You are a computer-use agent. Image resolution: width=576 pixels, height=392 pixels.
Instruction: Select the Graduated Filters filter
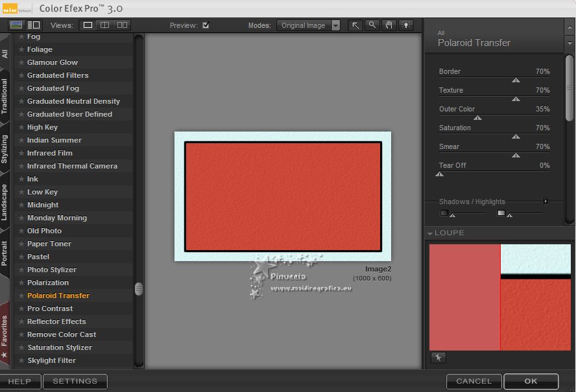[58, 75]
